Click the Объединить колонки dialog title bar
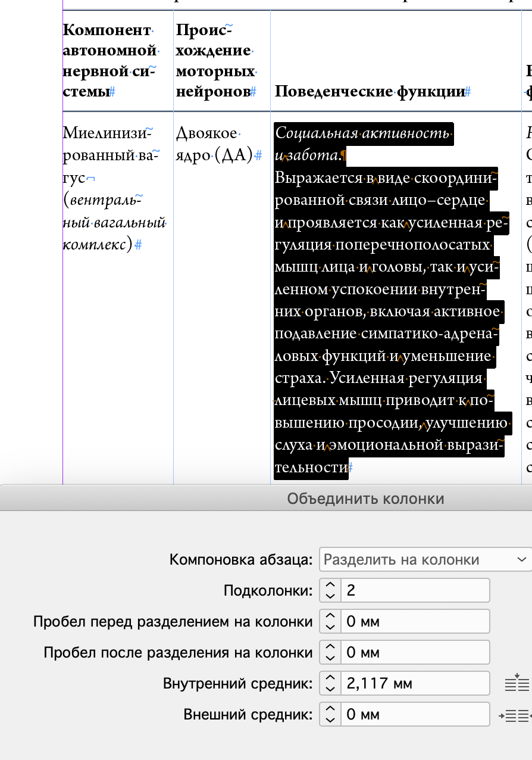Viewport: 532px width, 760px height. coord(365,499)
